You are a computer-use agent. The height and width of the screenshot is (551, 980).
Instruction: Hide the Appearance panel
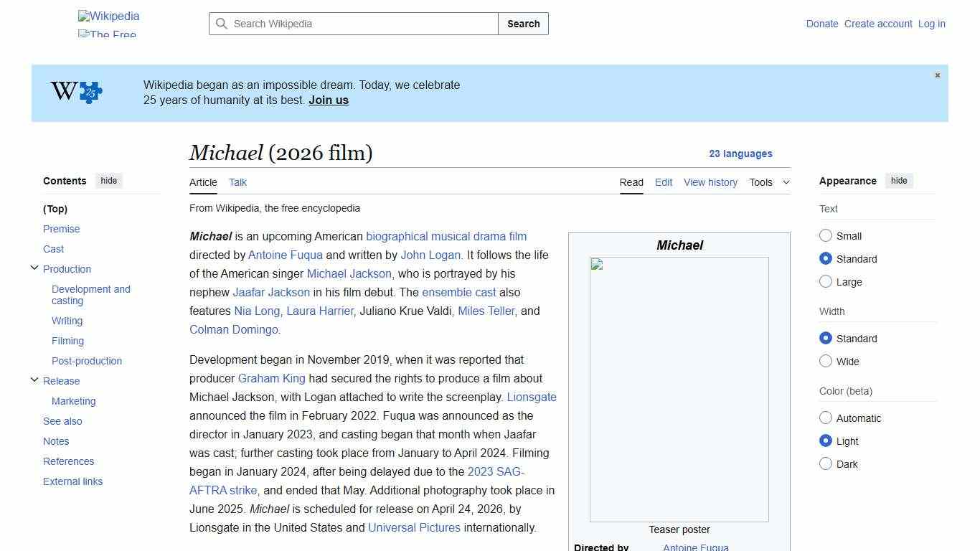click(899, 181)
